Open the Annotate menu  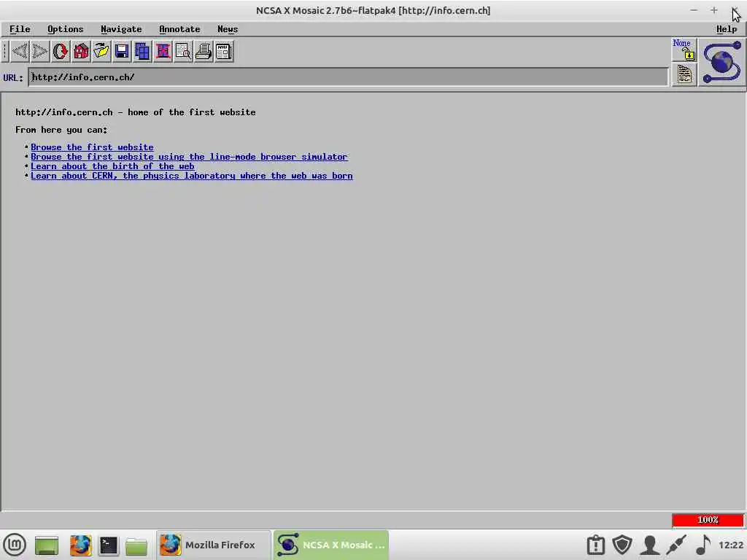pyautogui.click(x=179, y=29)
